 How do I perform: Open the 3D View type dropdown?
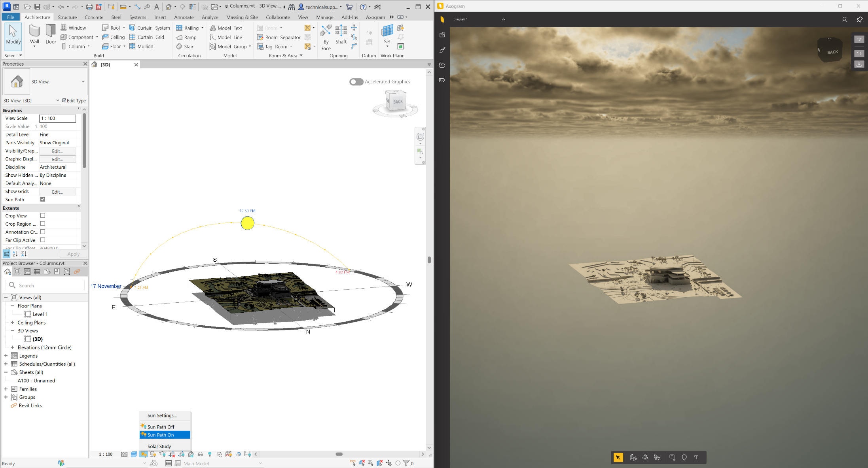(83, 81)
